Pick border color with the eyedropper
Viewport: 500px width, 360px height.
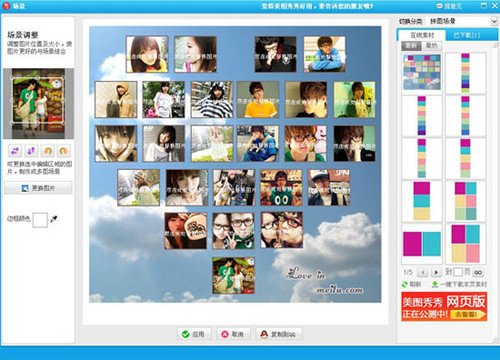pos(54,219)
